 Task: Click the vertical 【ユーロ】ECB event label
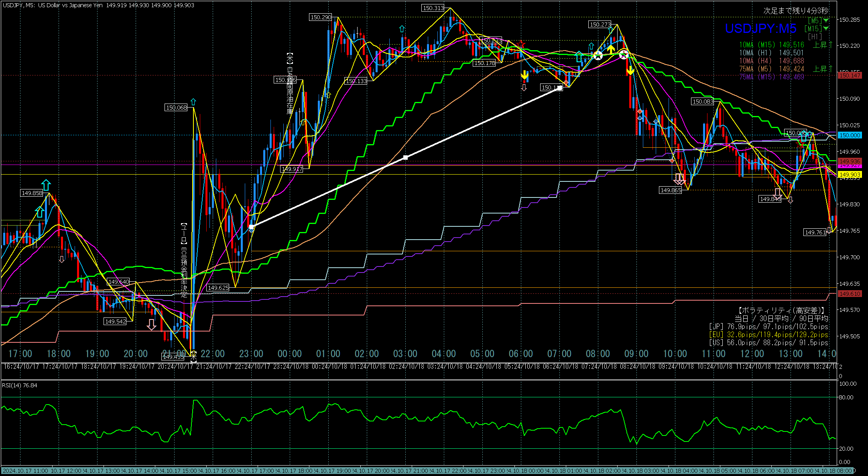point(184,260)
